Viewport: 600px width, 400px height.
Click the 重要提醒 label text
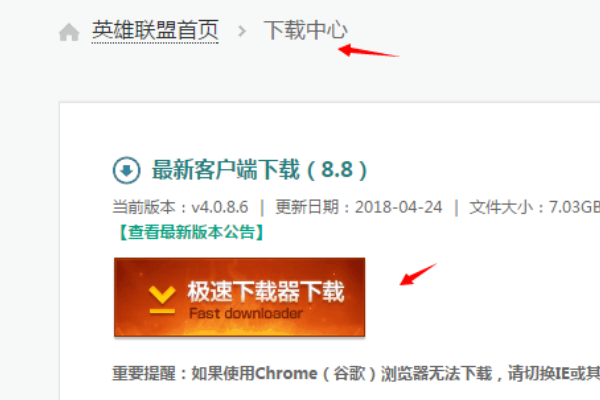coord(144,374)
